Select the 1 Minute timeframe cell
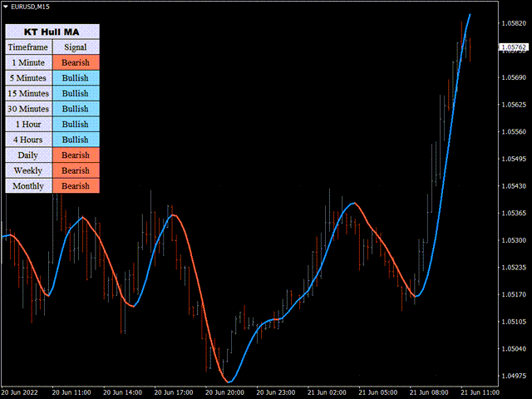This screenshot has height=399, width=532. (28, 62)
